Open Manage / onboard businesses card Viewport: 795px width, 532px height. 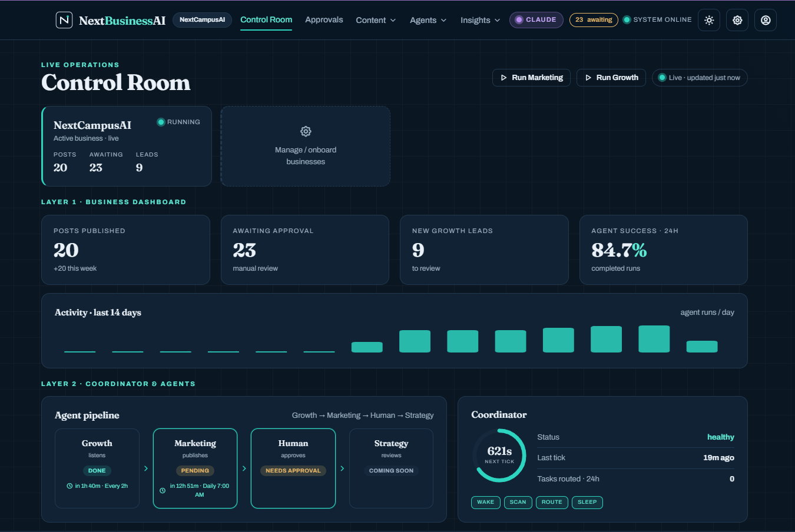[x=306, y=147]
